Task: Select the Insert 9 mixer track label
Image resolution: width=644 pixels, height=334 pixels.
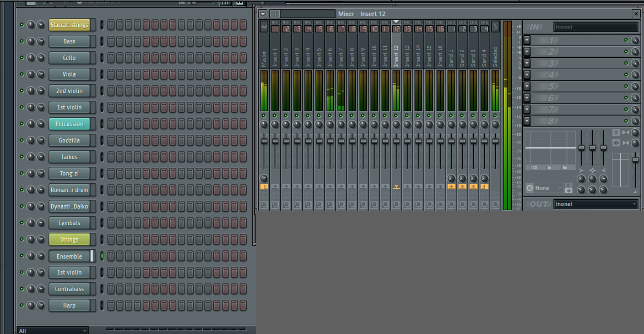Action: pyautogui.click(x=363, y=57)
